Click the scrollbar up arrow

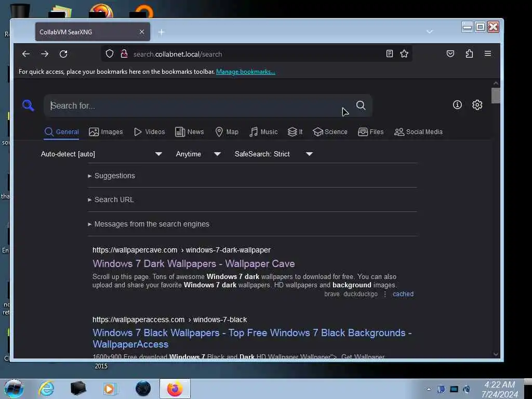496,83
